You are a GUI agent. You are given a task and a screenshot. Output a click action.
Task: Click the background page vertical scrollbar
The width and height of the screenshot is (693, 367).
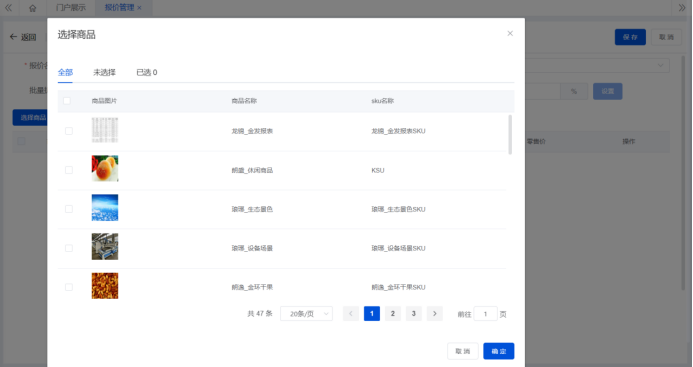coord(684,172)
